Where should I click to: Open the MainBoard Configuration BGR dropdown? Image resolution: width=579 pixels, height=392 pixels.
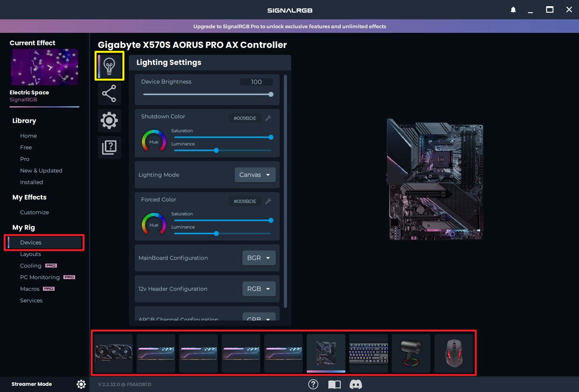259,258
